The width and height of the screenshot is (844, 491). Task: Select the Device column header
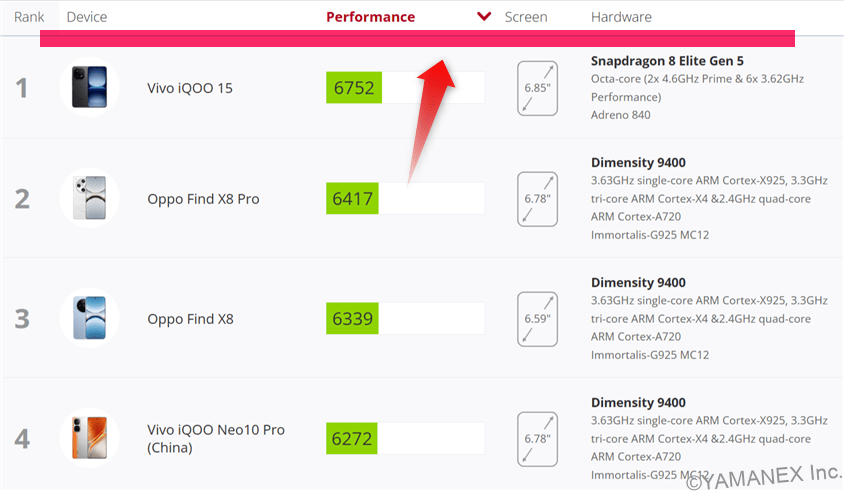[x=87, y=17]
